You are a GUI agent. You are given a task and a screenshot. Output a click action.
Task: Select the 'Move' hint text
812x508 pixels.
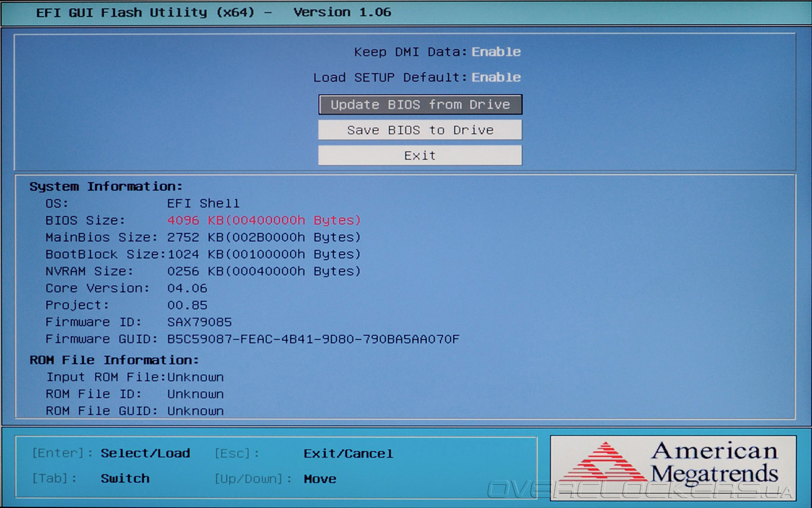(x=320, y=479)
